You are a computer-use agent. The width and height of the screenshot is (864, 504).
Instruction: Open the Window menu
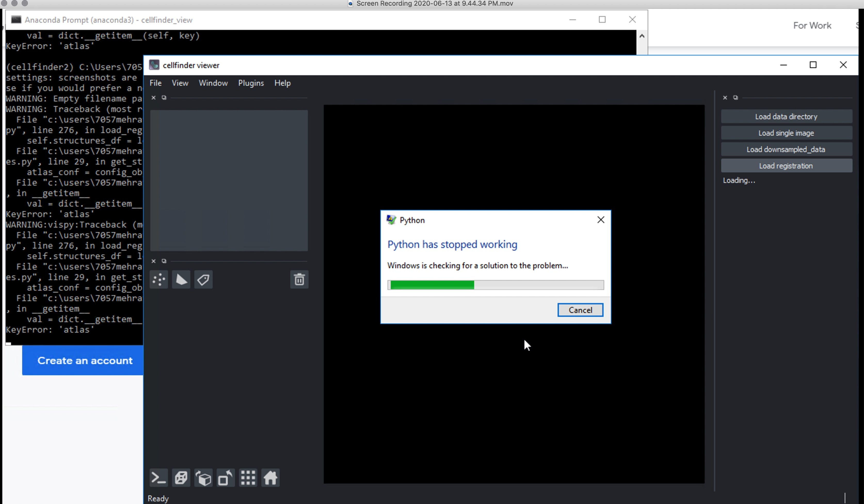(213, 83)
